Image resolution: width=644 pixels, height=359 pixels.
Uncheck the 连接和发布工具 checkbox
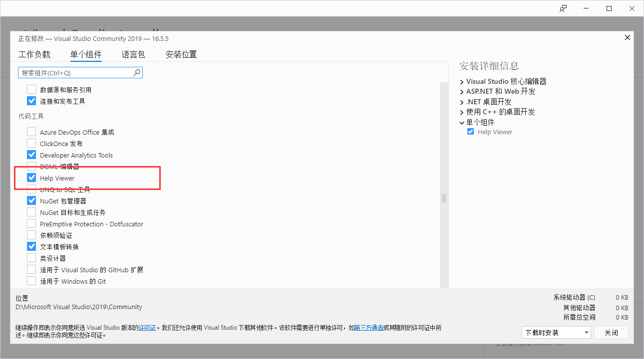(31, 101)
